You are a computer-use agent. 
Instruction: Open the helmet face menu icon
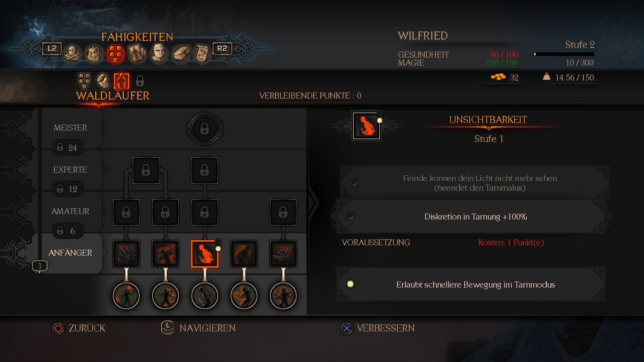point(159,54)
